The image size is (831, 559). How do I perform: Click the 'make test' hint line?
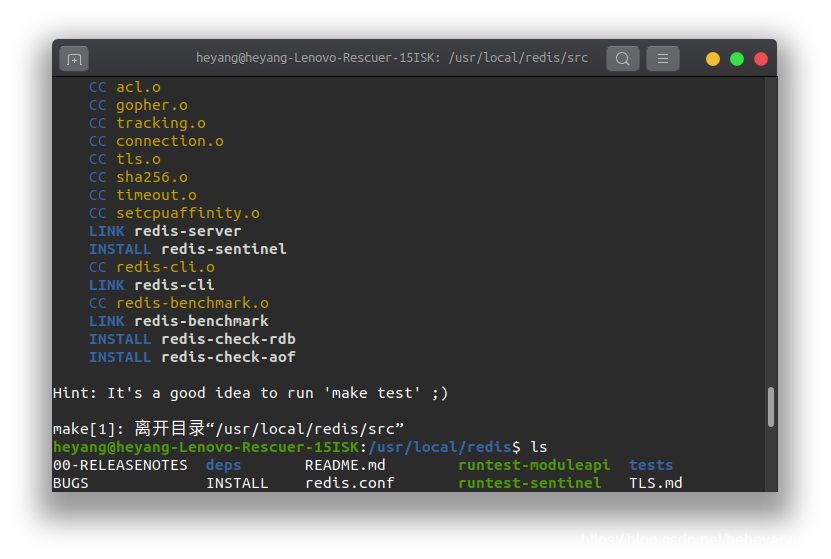point(251,393)
